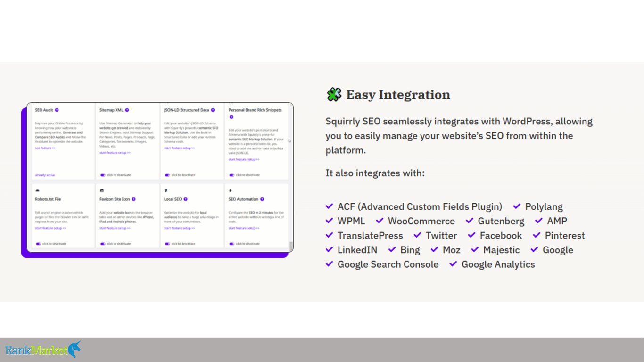Image resolution: width=644 pixels, height=362 pixels.
Task: Click the checkmark beside Google Analytics
Action: 454,264
